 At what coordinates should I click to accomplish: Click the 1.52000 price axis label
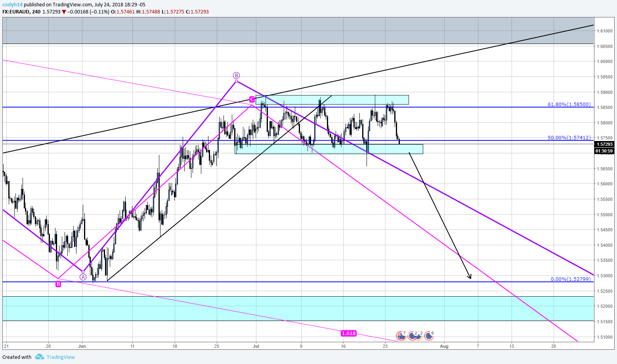605,306
